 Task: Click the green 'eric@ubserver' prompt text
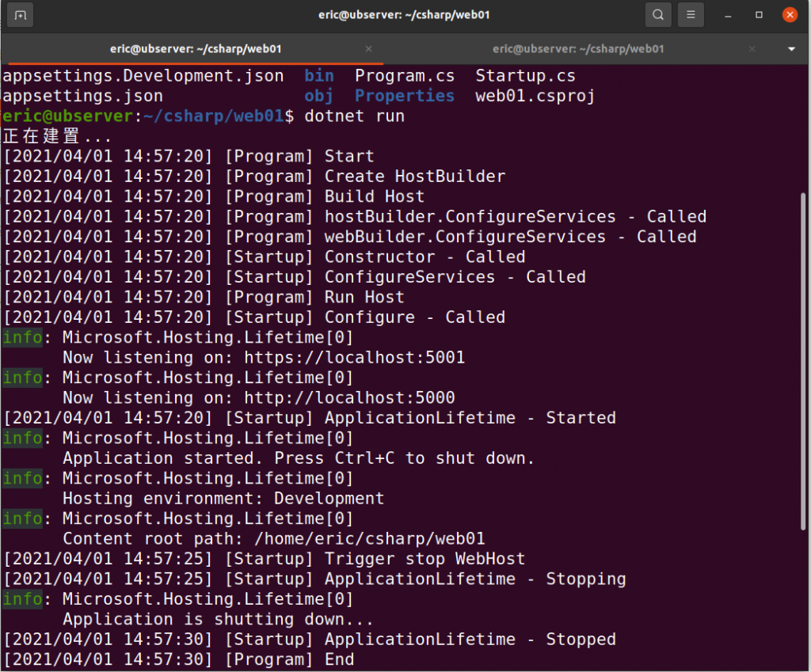[x=68, y=116]
